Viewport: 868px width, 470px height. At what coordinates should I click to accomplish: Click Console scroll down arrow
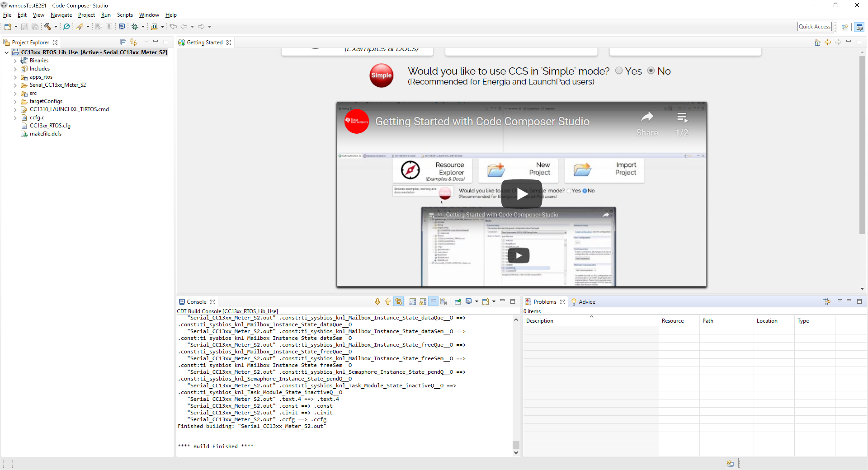[x=516, y=453]
